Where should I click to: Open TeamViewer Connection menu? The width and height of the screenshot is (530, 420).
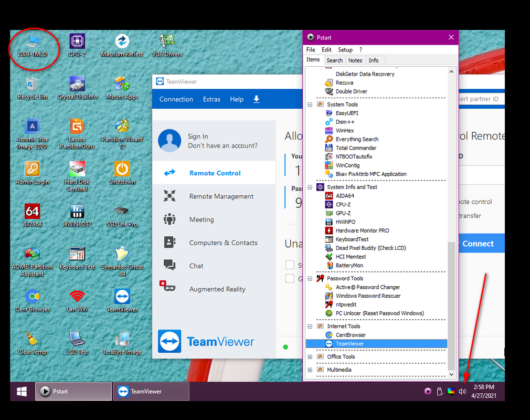[176, 99]
